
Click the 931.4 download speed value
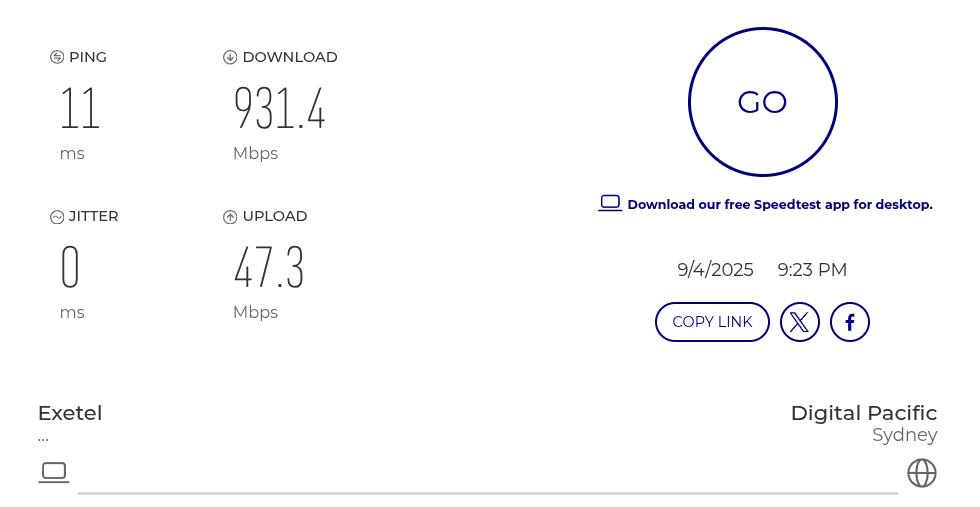point(279,108)
